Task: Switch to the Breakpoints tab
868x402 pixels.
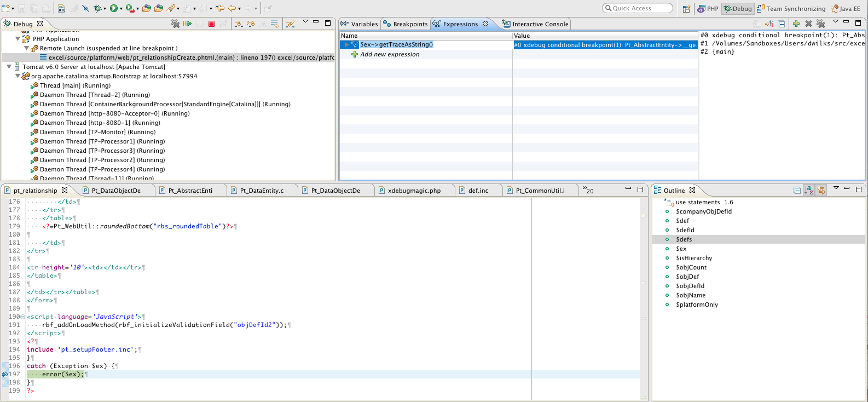Action: tap(406, 24)
